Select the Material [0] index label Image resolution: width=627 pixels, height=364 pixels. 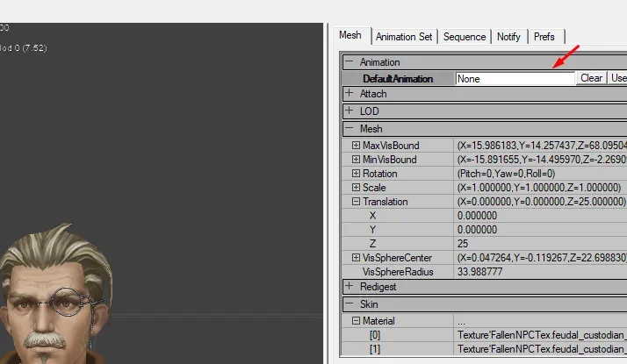pos(375,335)
